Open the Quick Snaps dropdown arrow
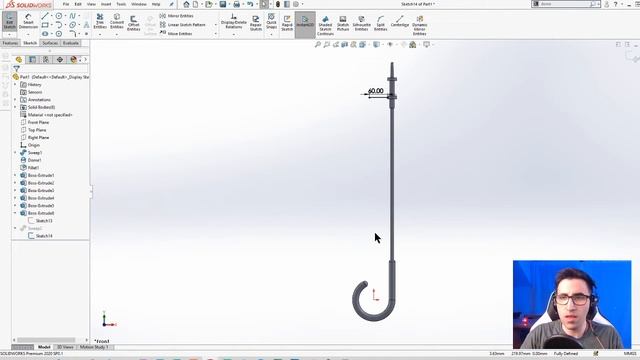The height and width of the screenshot is (360, 640). [x=271, y=34]
